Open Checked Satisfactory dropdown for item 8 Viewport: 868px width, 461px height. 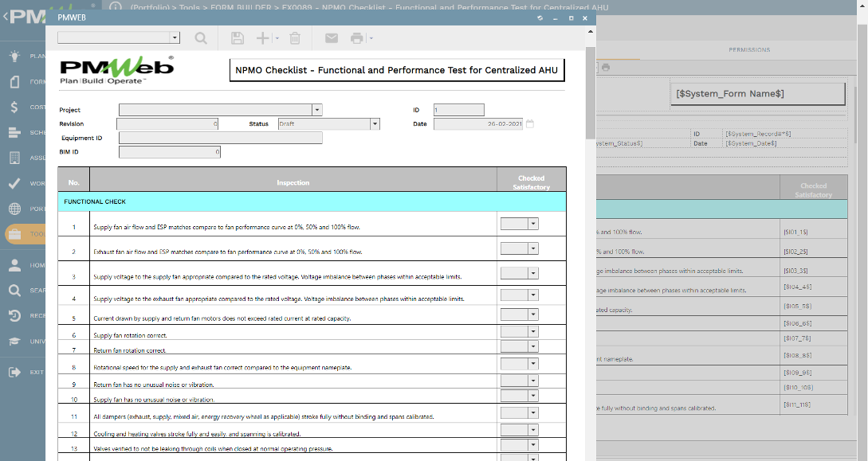[x=533, y=364]
